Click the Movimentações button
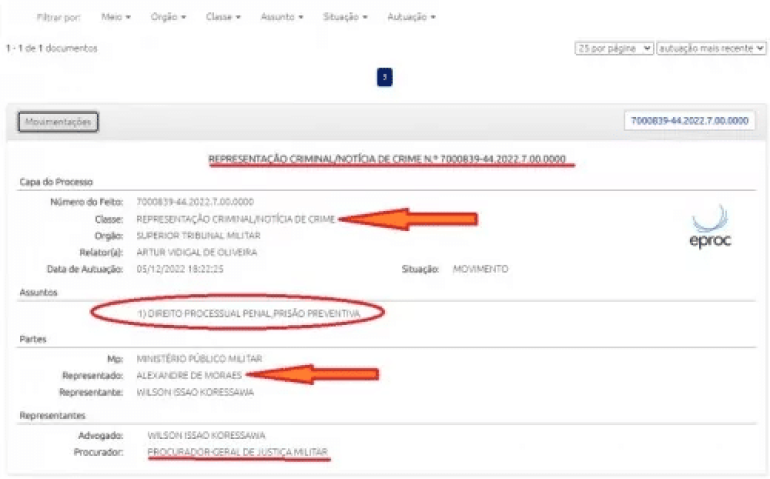The width and height of the screenshot is (770, 479). (x=58, y=122)
